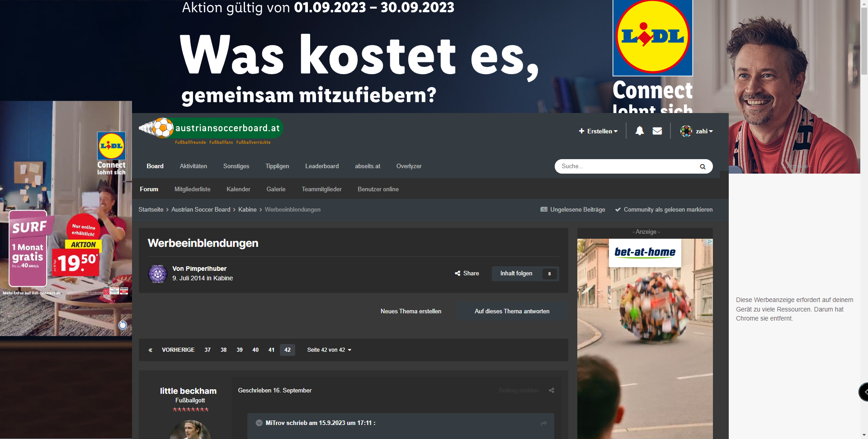Viewport: 868px width, 439px height.
Task: Click the Share icon beside Share
Action: tap(458, 274)
